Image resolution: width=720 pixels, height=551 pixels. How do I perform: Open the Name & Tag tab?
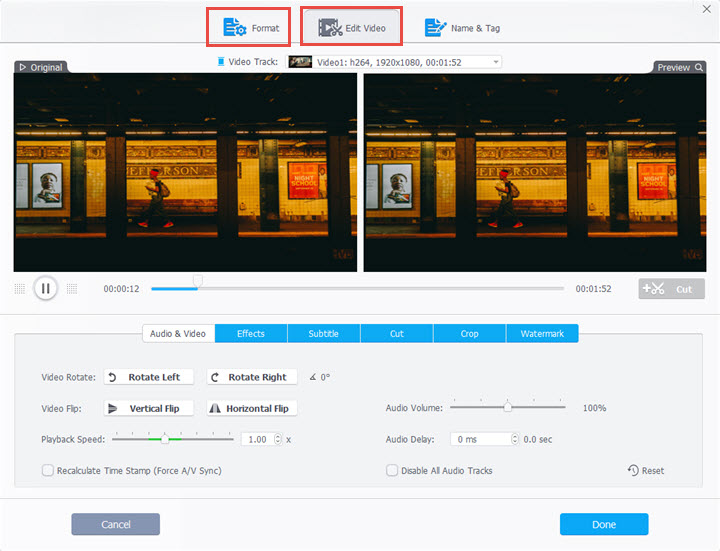(462, 28)
